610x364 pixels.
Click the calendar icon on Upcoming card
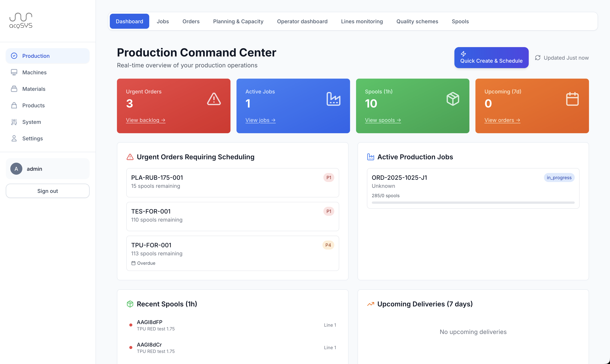pyautogui.click(x=572, y=99)
